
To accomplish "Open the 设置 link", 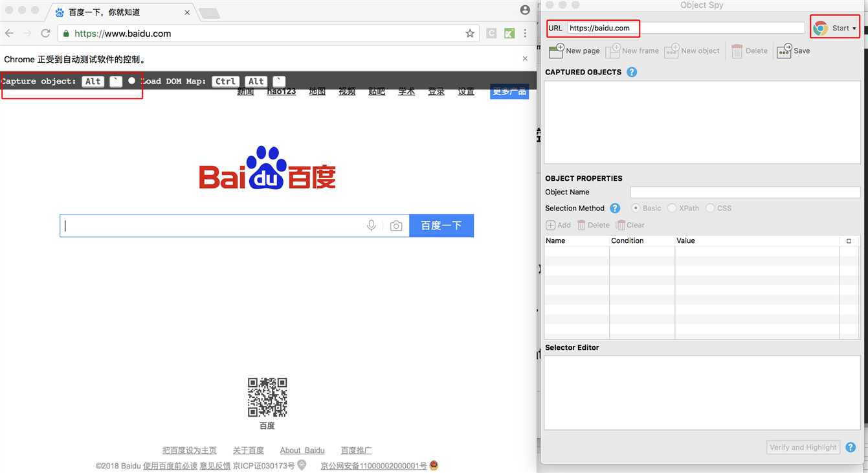I will [x=466, y=91].
